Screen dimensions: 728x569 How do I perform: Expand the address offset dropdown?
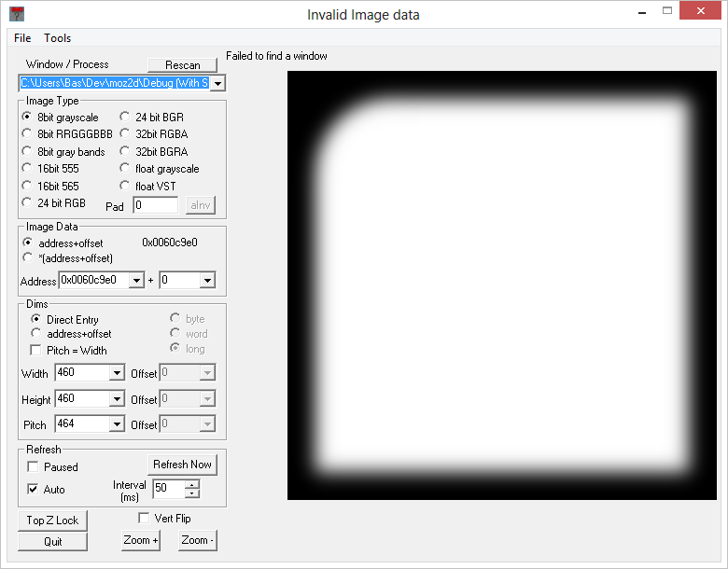pyautogui.click(x=207, y=281)
